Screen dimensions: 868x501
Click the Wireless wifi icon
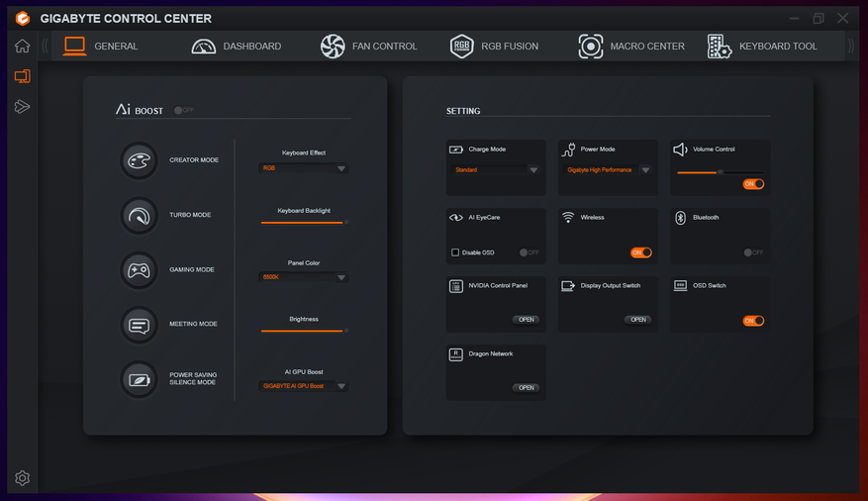click(568, 217)
